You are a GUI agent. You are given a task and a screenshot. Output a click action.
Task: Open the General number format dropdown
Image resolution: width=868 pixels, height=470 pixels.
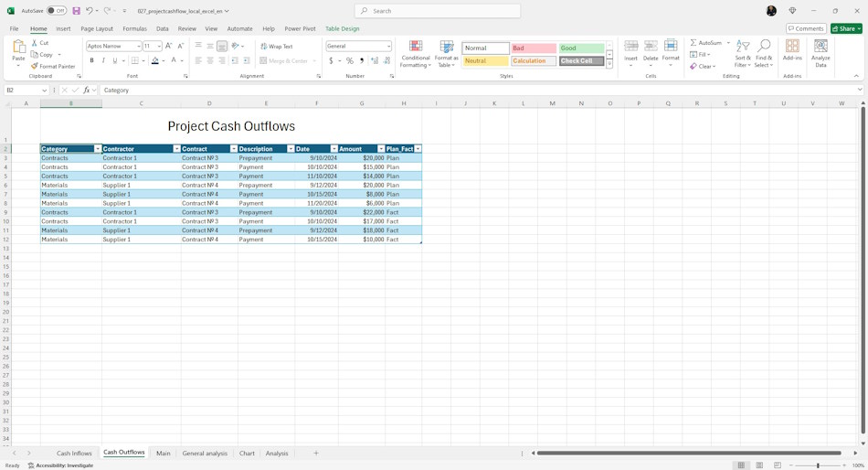(x=388, y=46)
